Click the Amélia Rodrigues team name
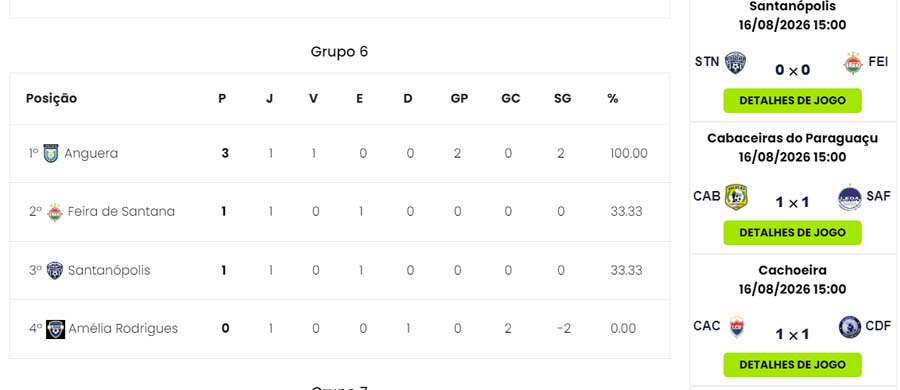The width and height of the screenshot is (900, 390). [123, 329]
